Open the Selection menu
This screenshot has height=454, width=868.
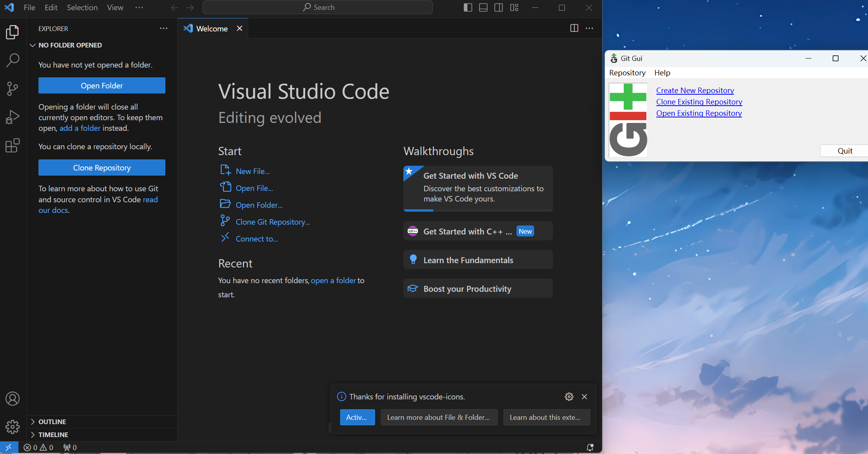(x=82, y=7)
